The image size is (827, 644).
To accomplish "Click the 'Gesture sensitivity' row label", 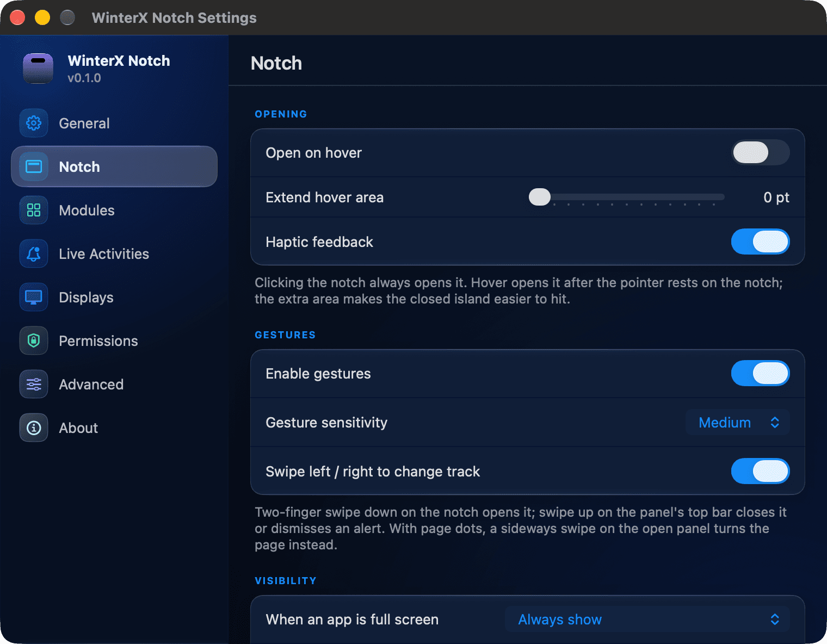I will 326,423.
